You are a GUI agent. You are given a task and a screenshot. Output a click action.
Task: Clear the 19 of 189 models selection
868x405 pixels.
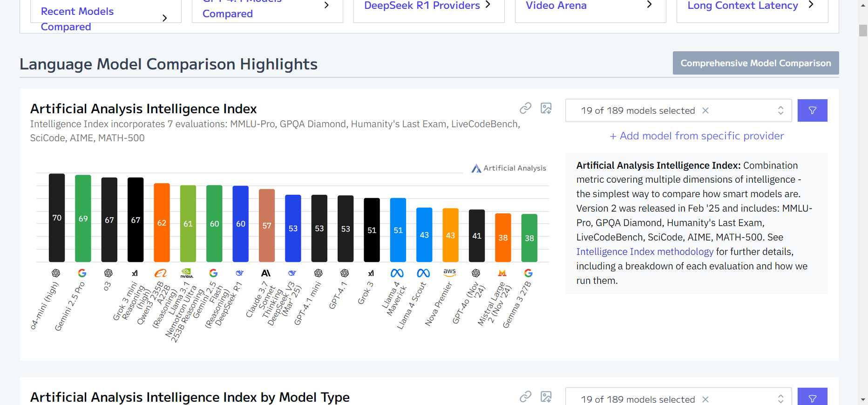coord(705,110)
